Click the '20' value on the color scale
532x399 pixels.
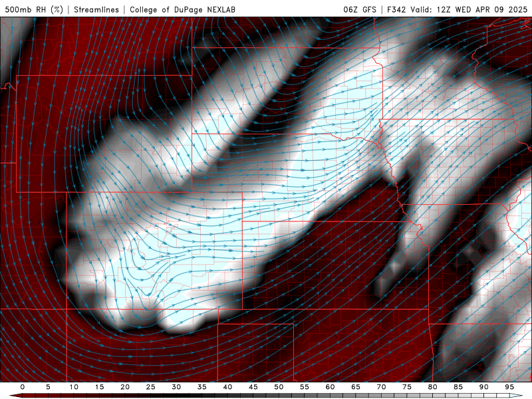point(125,387)
